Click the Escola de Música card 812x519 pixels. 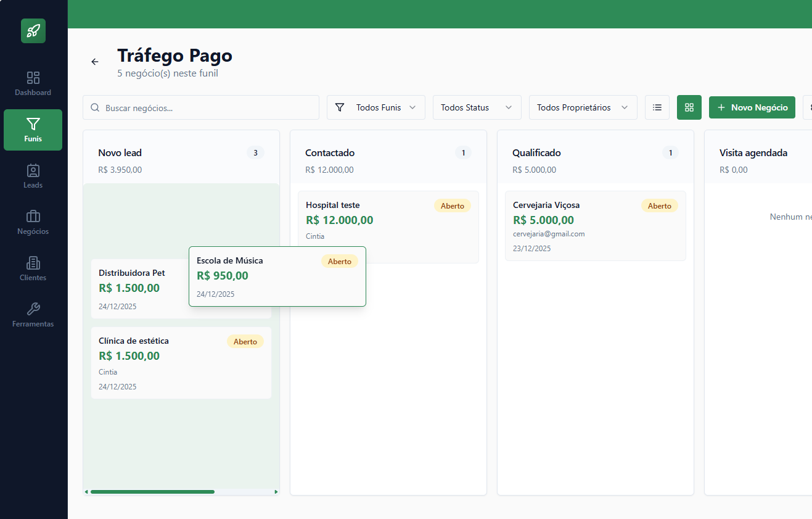pyautogui.click(x=277, y=276)
